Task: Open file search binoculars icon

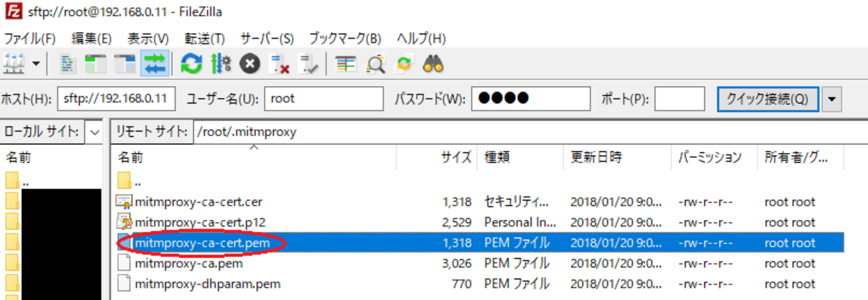Action: [433, 64]
